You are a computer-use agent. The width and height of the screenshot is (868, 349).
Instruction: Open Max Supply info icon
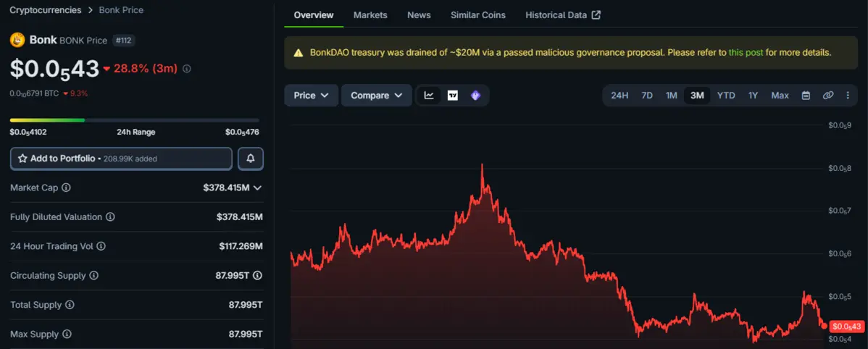pos(67,334)
